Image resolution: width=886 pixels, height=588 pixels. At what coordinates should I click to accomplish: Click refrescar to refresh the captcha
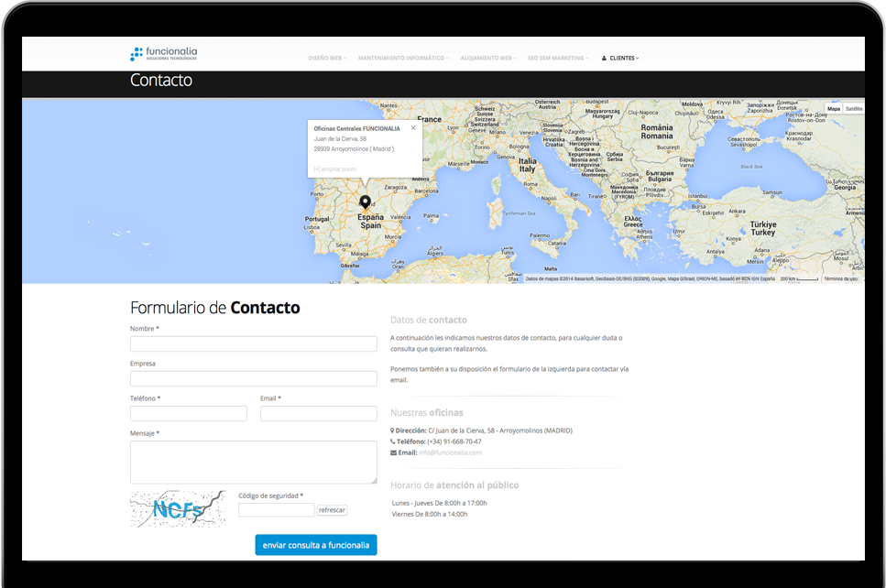(332, 510)
